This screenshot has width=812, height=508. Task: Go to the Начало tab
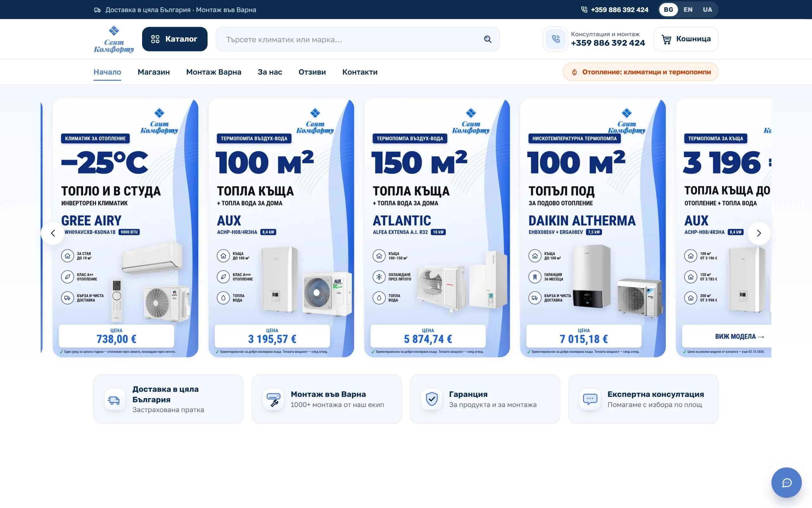(108, 72)
